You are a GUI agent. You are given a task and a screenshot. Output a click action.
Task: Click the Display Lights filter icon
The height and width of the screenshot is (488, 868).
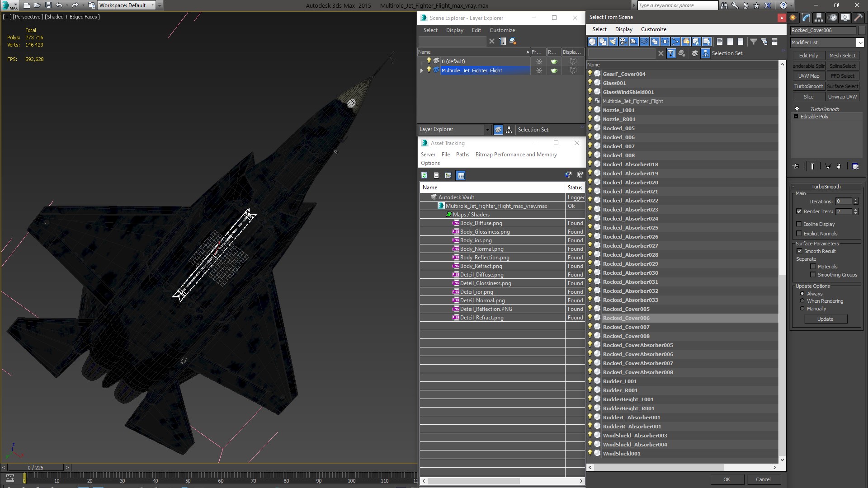click(613, 42)
